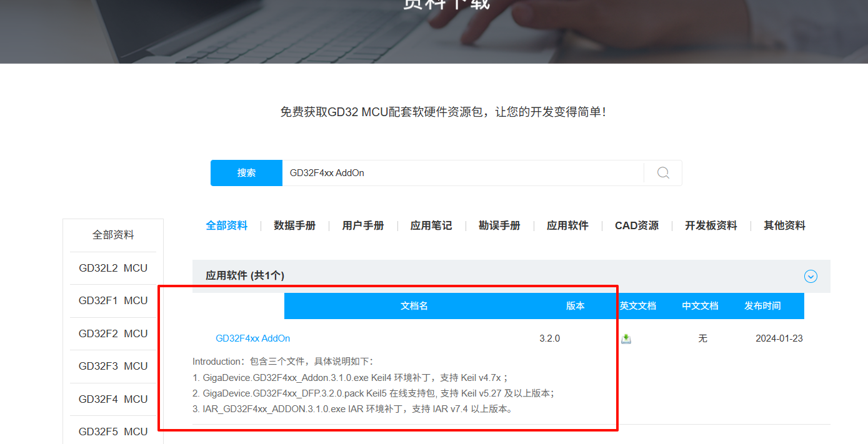Click the 无 cell under 中文文档
The image size is (868, 444).
point(702,338)
